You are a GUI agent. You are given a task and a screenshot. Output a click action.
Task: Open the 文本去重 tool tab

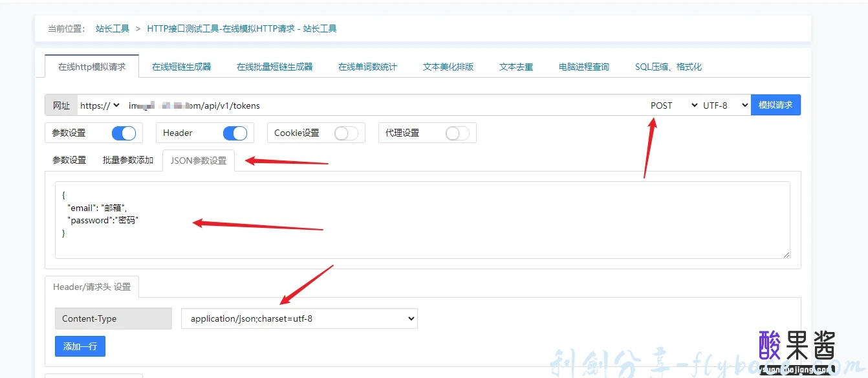(515, 66)
